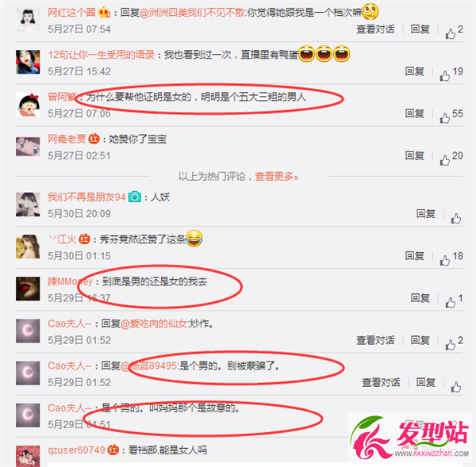View conversation on Cao夫人's 炒作 reply
Image resolution: width=476 pixels, height=467 pixels.
(375, 340)
